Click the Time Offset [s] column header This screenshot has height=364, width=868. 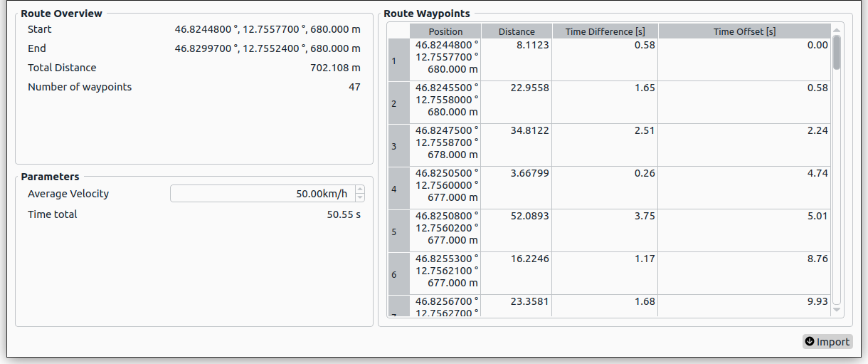pos(744,31)
